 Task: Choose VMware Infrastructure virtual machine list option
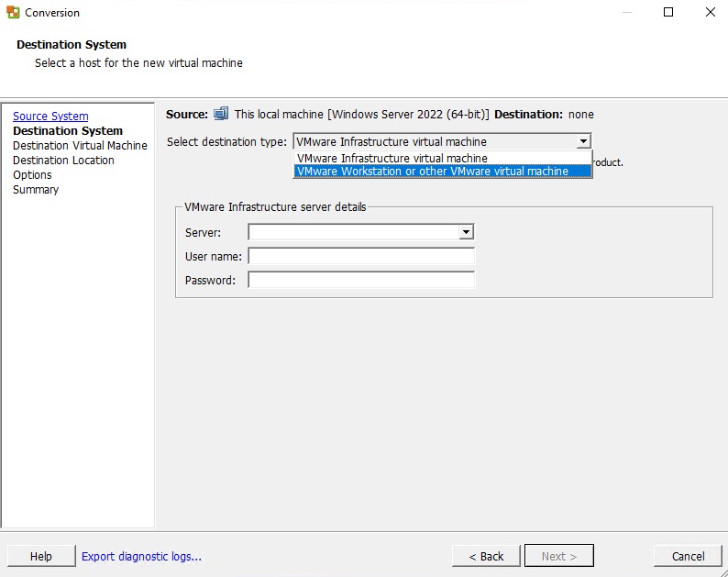tap(443, 159)
